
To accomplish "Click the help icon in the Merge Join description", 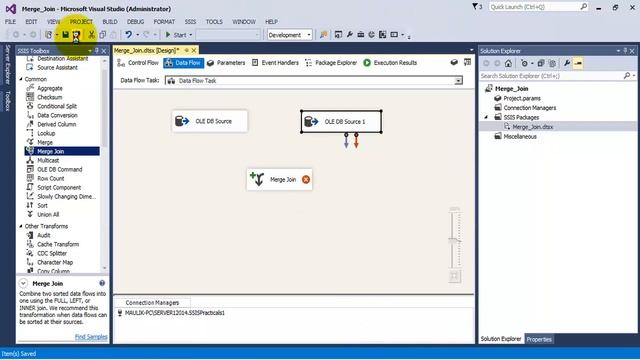I will 102,283.
